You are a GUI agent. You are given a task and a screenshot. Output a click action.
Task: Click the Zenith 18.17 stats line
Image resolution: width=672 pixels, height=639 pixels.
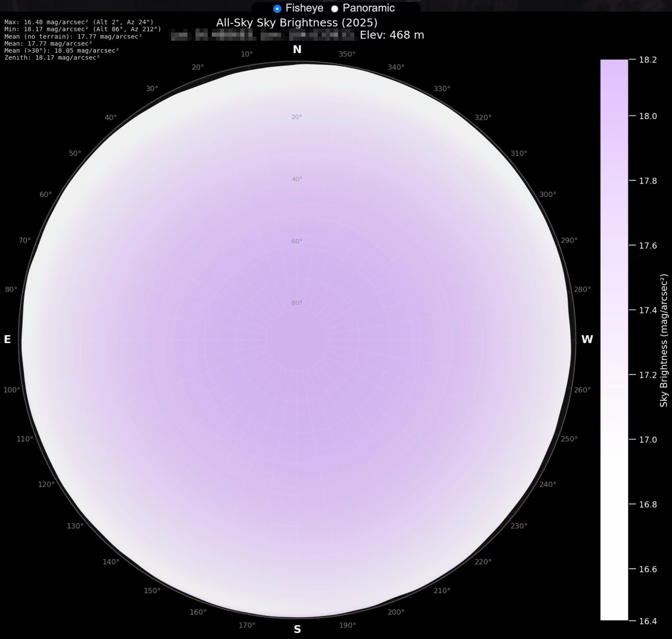click(52, 58)
